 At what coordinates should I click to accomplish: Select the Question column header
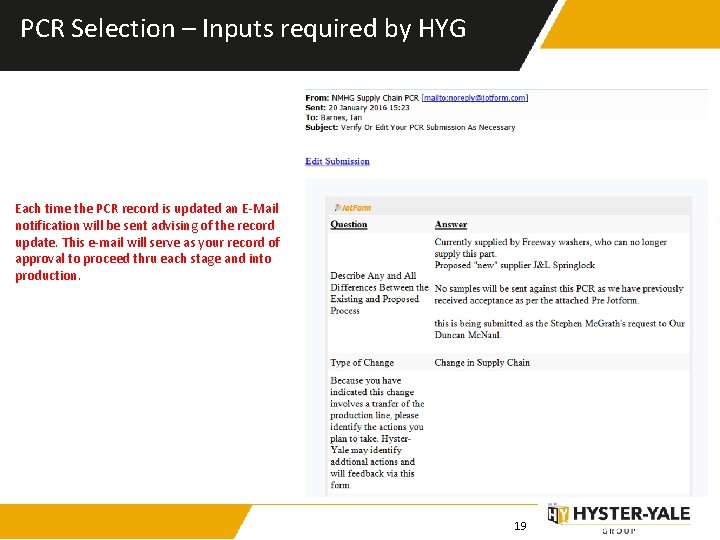(x=349, y=224)
